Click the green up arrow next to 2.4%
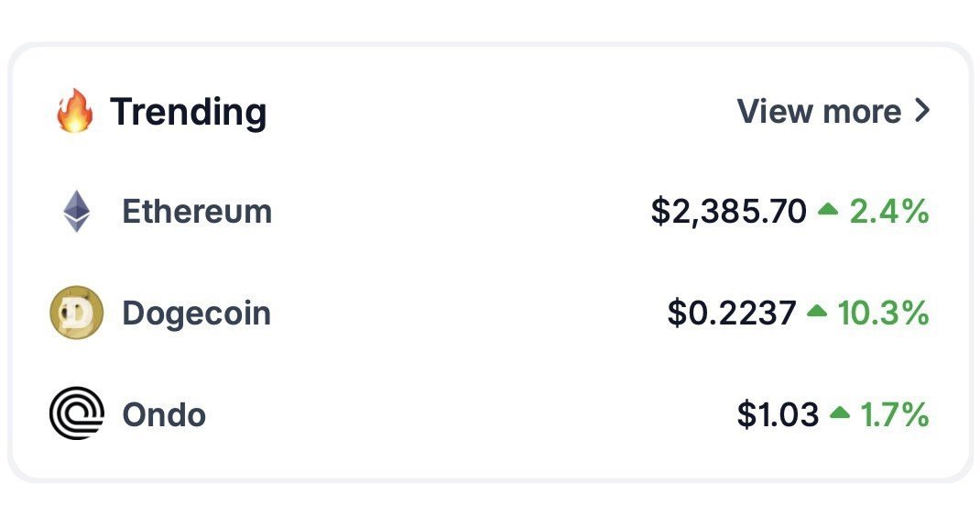This screenshot has height=517, width=980. click(827, 210)
